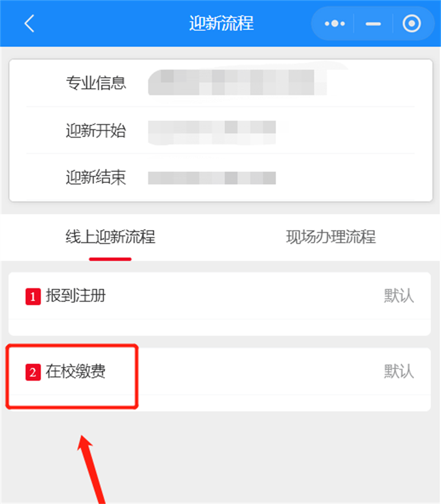Select the 专业信息 label row
Viewport: 441px width, 504px height.
220,83
